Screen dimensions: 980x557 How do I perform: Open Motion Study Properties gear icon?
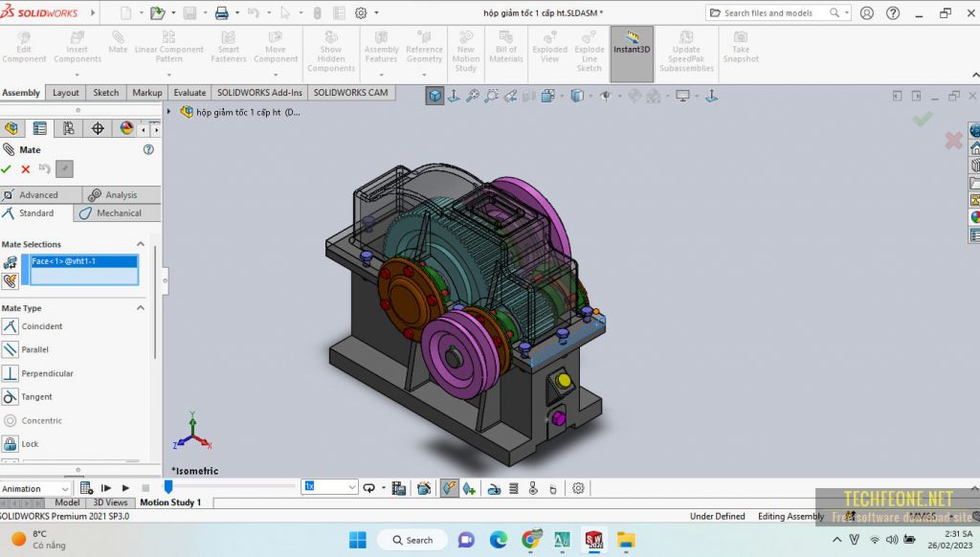coord(578,488)
